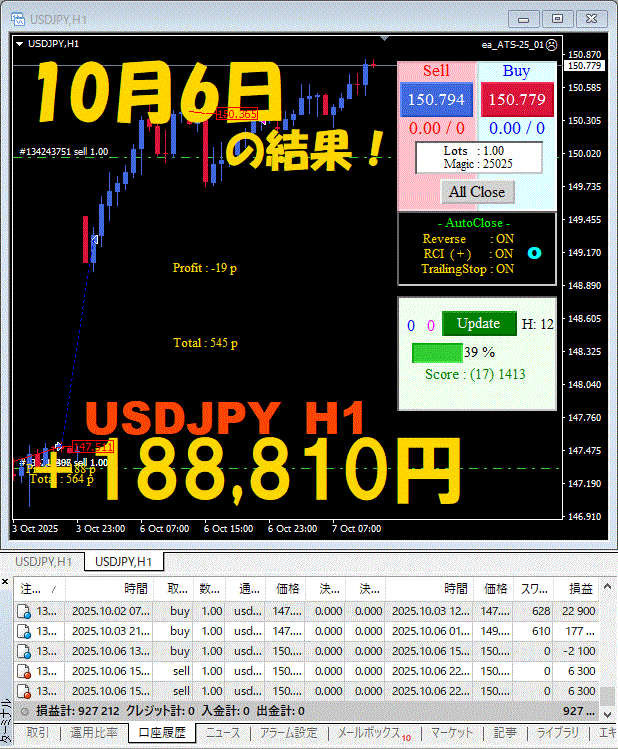
Task: Click the blue Sell price button 150.794
Action: [x=436, y=99]
